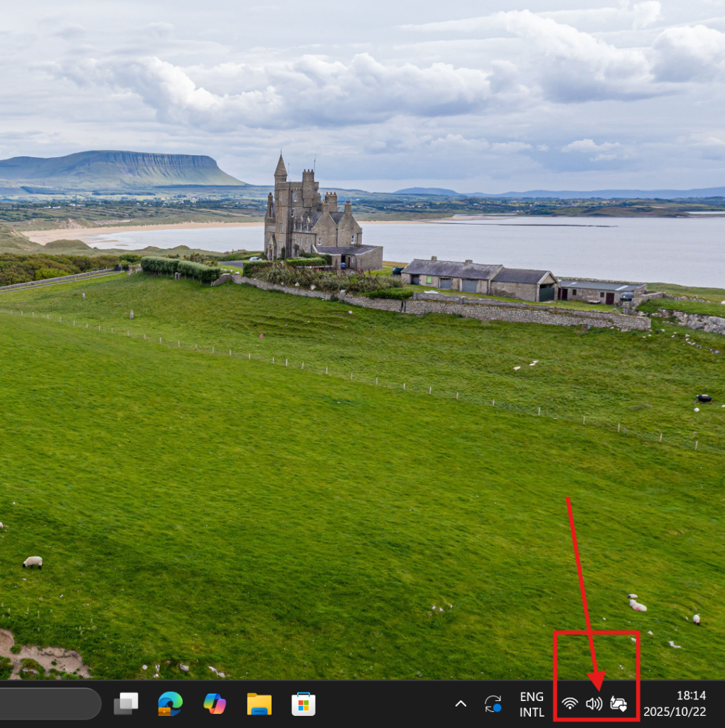This screenshot has height=728, width=725.
Task: Click the sandy beach across the bay
Action: (142, 231)
